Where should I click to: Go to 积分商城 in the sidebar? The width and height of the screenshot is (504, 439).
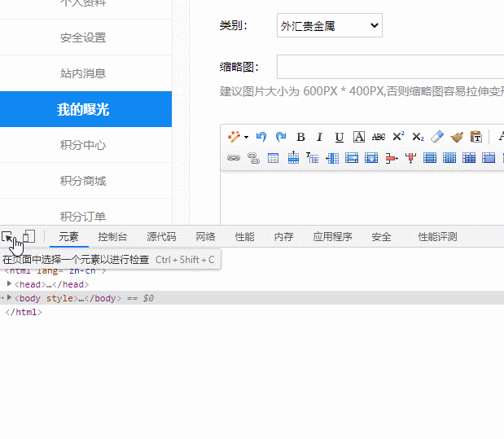(x=83, y=181)
